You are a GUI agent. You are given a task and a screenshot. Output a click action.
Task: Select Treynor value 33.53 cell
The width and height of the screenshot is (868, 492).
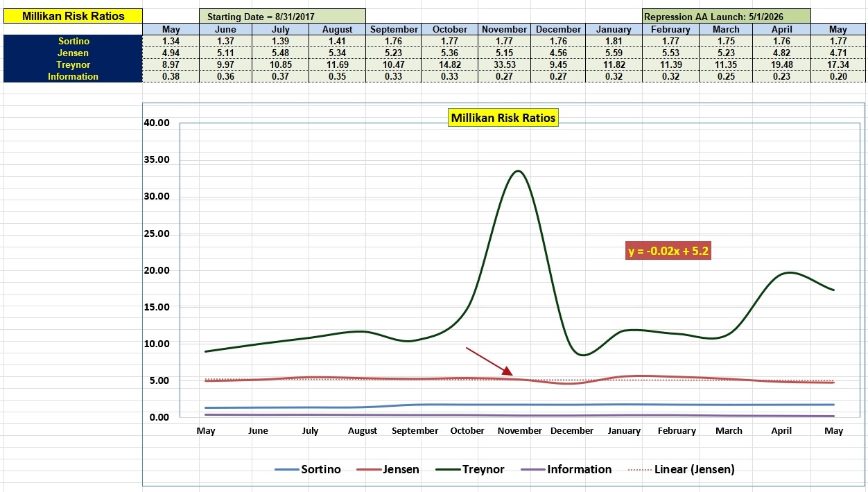505,65
